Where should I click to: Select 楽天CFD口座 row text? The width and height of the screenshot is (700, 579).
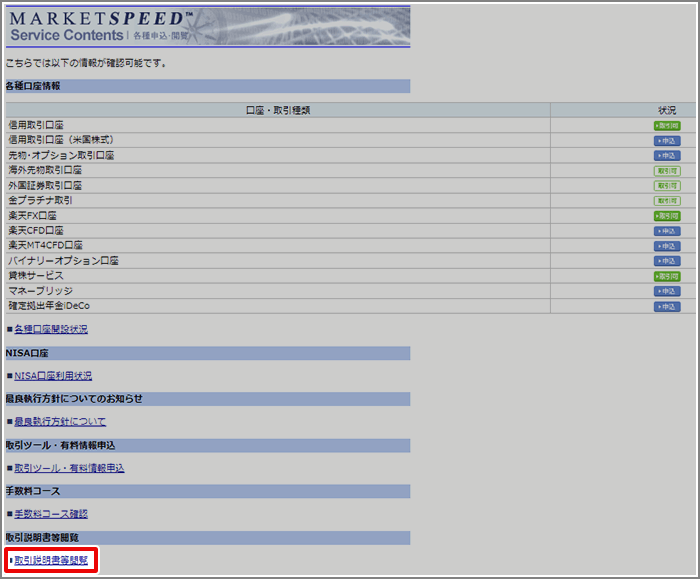click(36, 231)
